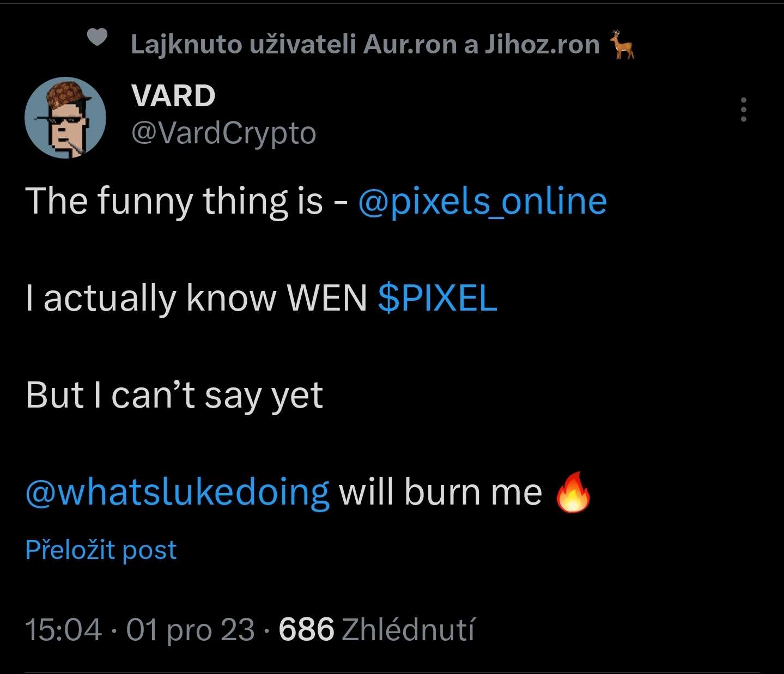Click the $PIXEL cashtag
The width and height of the screenshot is (784, 674).
pos(437,298)
